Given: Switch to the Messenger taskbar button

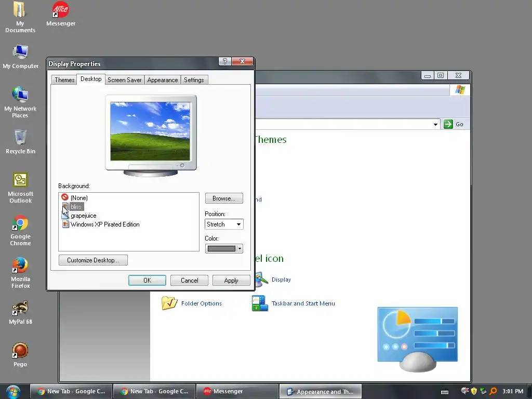Looking at the screenshot, I should pyautogui.click(x=237, y=392).
